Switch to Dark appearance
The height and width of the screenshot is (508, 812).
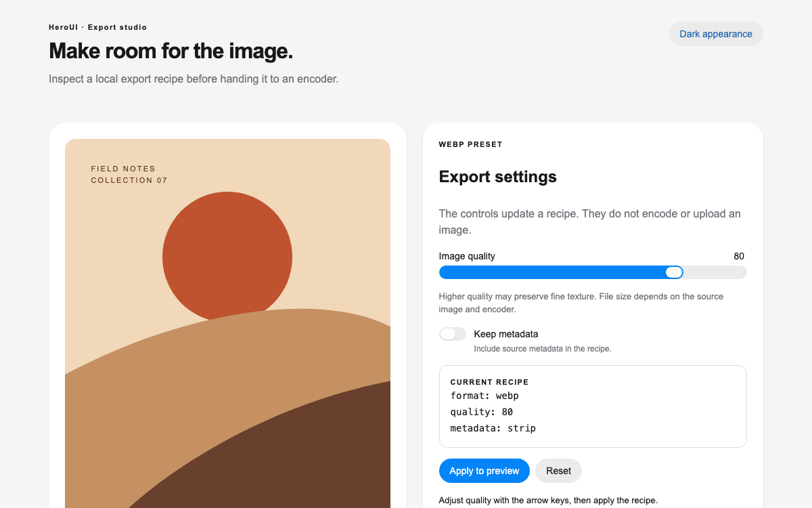(716, 34)
